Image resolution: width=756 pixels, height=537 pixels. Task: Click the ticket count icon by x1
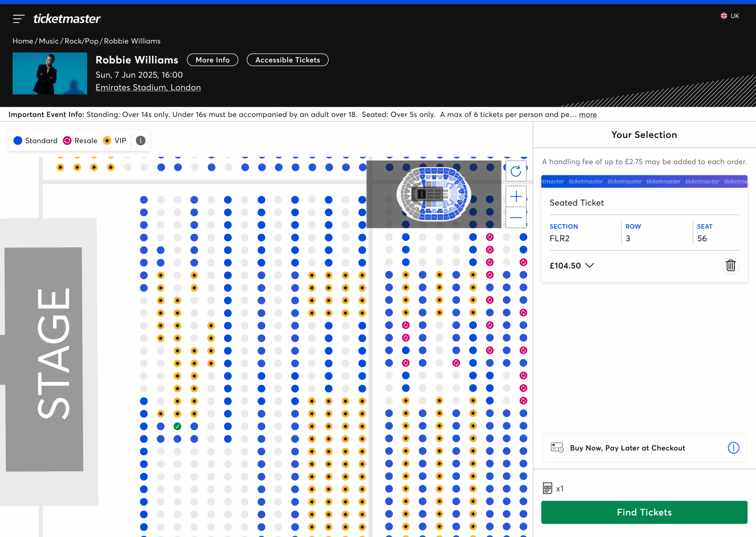click(x=548, y=488)
